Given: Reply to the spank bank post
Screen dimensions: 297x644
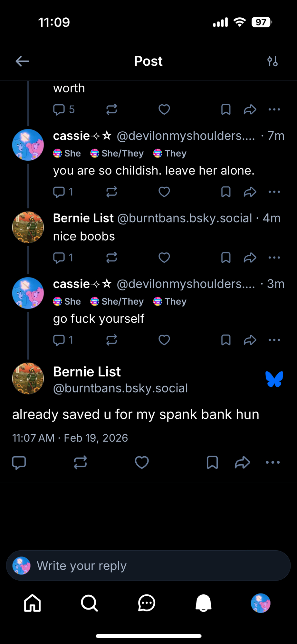Looking at the screenshot, I should point(19,462).
